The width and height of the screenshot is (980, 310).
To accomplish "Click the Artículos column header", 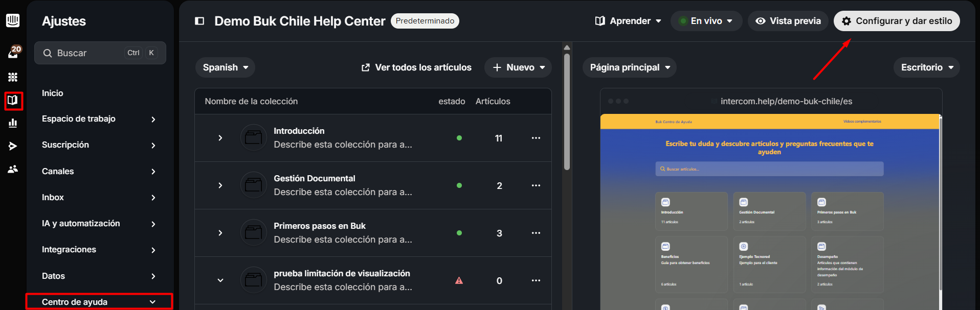I will coord(493,101).
